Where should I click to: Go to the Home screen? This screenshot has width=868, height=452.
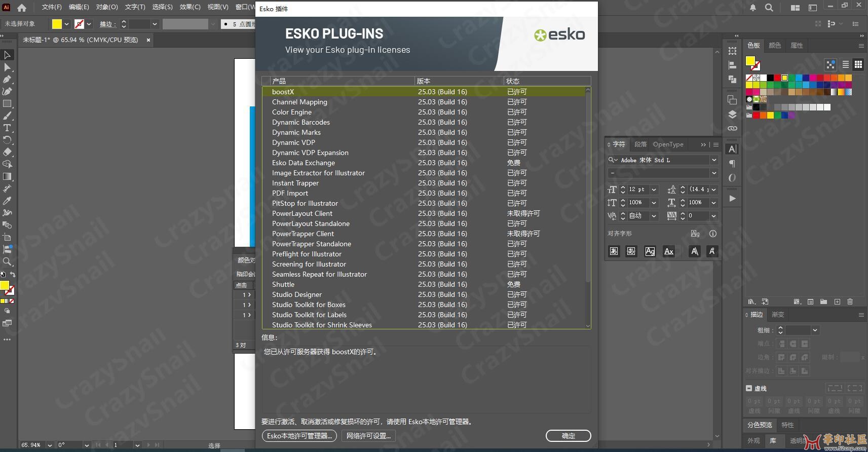[x=22, y=8]
